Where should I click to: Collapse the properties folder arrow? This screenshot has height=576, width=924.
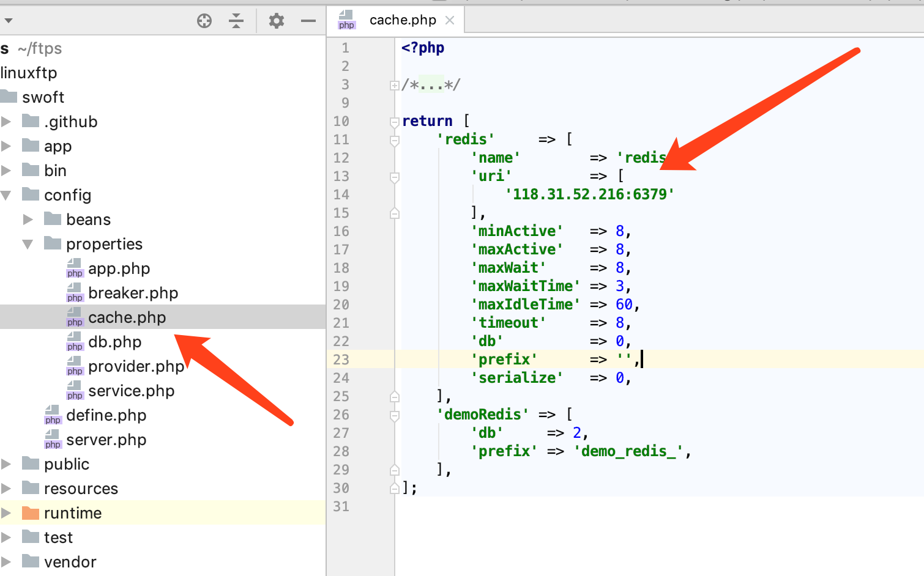[x=28, y=244]
